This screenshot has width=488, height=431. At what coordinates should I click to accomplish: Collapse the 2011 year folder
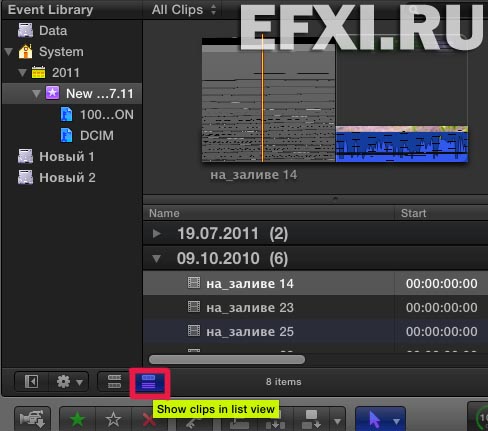click(x=22, y=73)
